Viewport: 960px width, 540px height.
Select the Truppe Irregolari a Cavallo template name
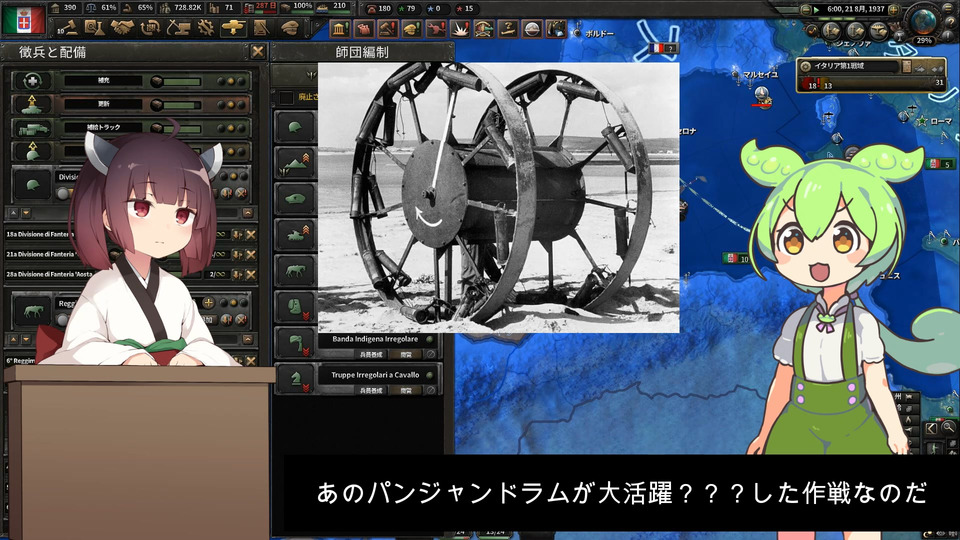[375, 375]
